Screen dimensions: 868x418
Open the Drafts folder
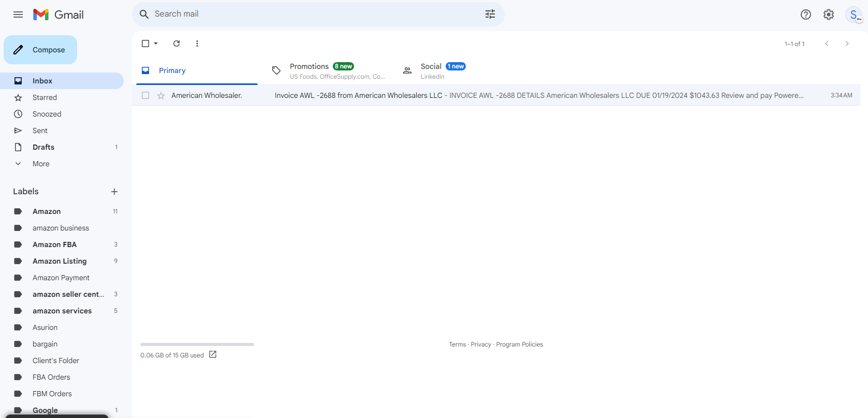62,147
